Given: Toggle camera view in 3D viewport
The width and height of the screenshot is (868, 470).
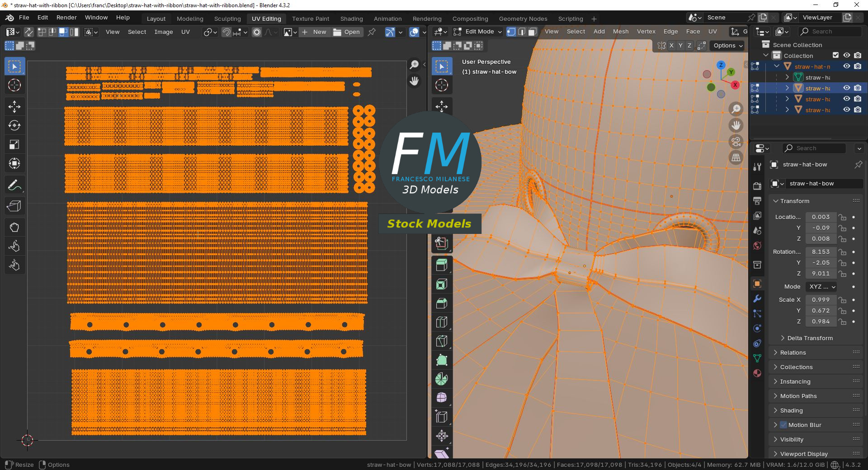Looking at the screenshot, I should 736,142.
